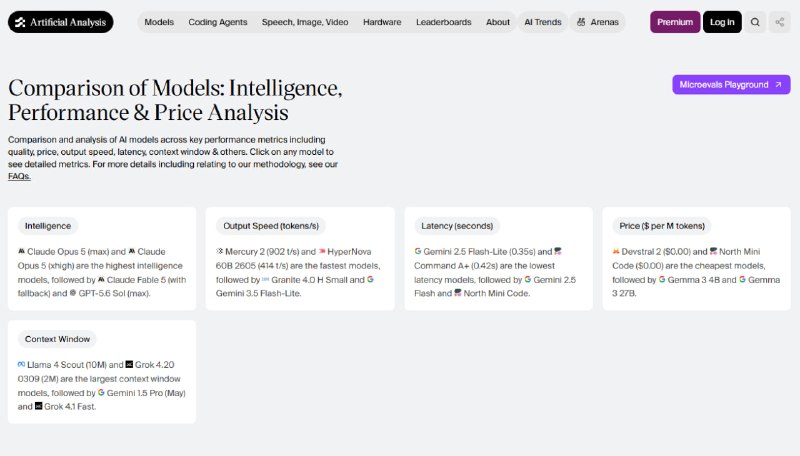
Task: Launch Microevals Playground
Action: (731, 85)
